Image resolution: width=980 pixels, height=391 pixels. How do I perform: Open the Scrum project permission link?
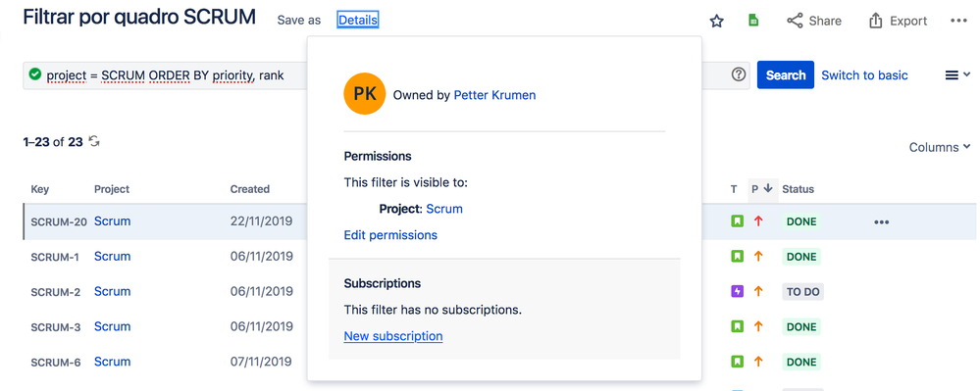point(444,209)
